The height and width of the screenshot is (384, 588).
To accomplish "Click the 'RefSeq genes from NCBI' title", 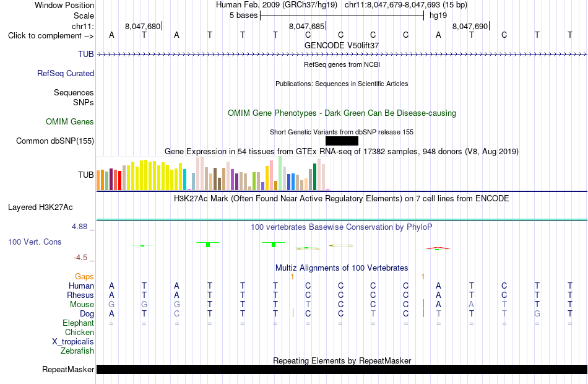I will click(x=342, y=64).
